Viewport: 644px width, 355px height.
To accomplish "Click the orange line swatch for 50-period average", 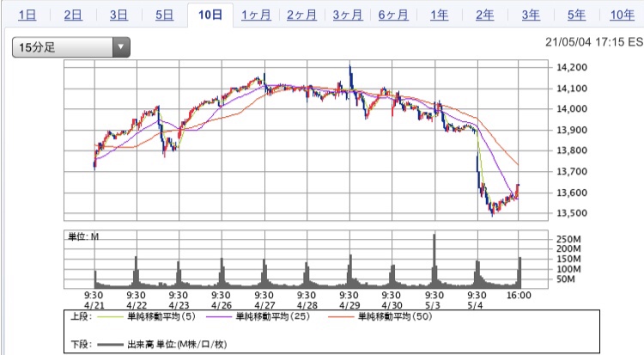I will pyautogui.click(x=341, y=316).
